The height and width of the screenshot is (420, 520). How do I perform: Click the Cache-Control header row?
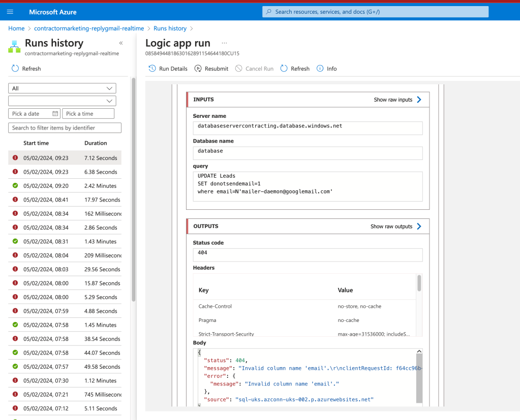(x=304, y=306)
